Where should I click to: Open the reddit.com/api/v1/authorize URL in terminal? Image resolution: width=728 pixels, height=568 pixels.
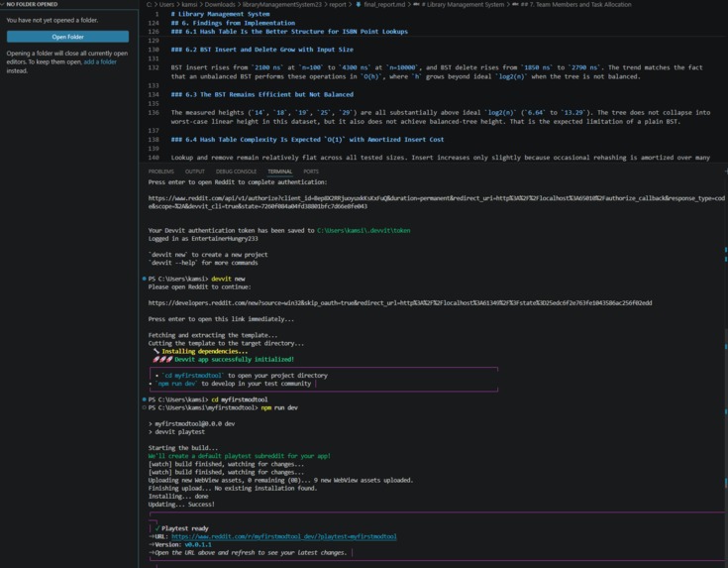pos(437,202)
